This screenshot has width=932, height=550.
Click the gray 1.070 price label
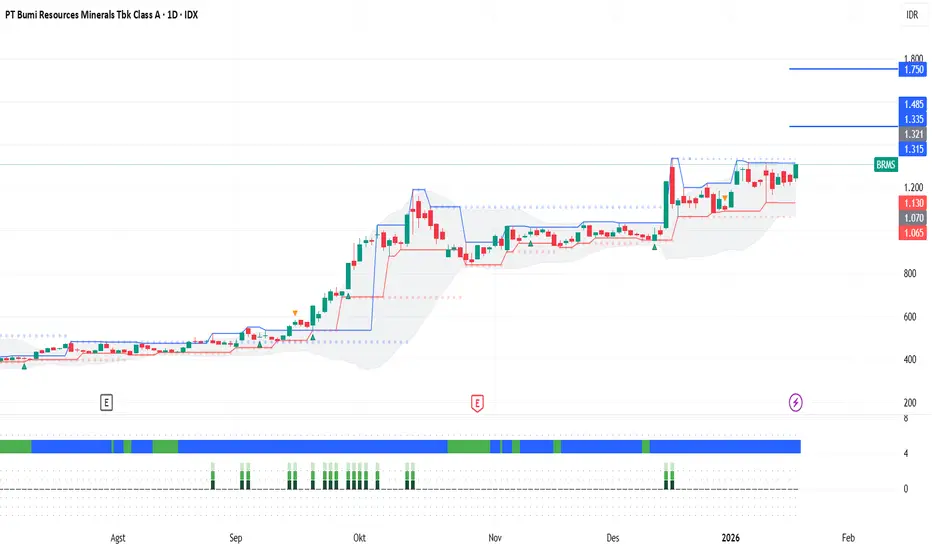coord(914,218)
